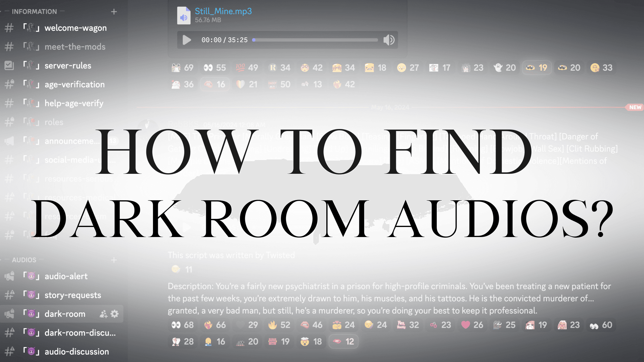Open the server-rules channel
This screenshot has width=644, height=362.
click(x=68, y=66)
